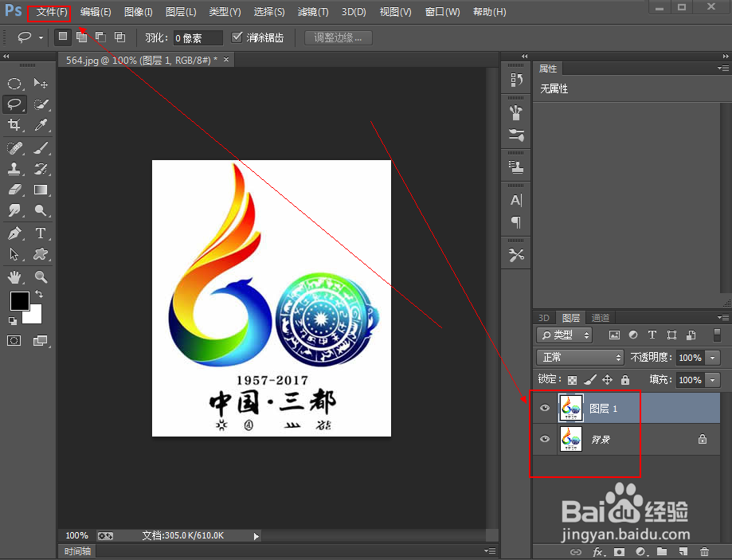Create a new group folder icon

[661, 552]
